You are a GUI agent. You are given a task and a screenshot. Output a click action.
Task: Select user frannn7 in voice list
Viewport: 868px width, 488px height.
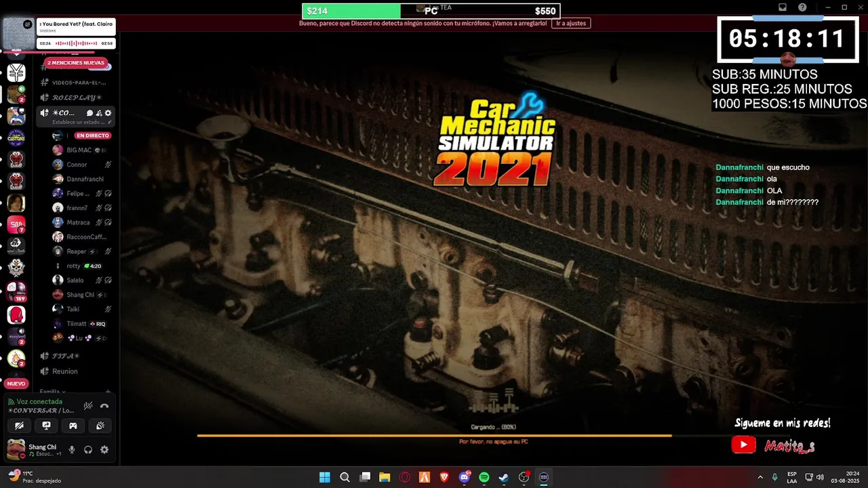(x=83, y=208)
